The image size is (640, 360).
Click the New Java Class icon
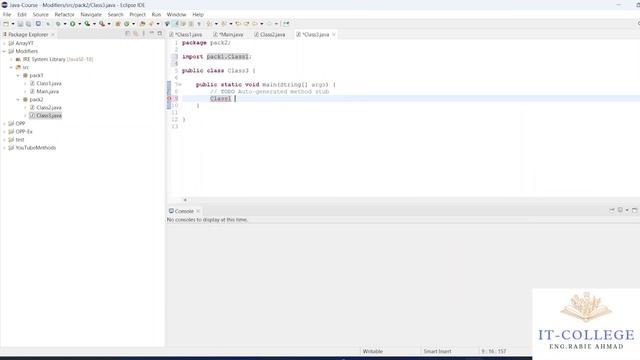coord(127,24)
